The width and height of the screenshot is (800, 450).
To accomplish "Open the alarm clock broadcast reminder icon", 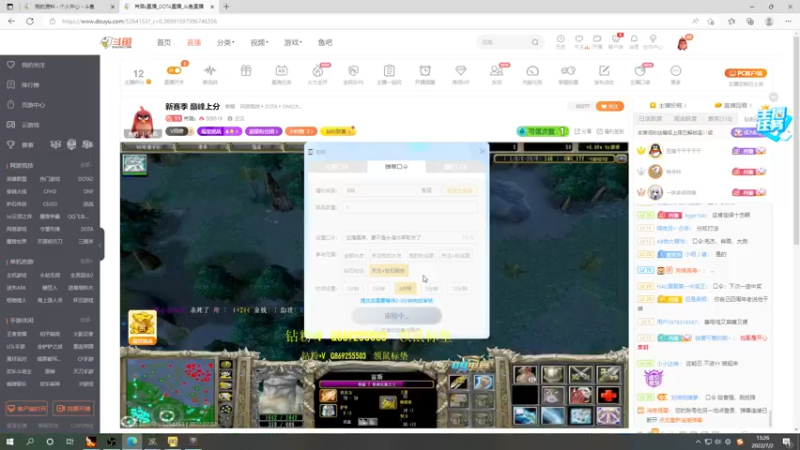I will (x=425, y=70).
